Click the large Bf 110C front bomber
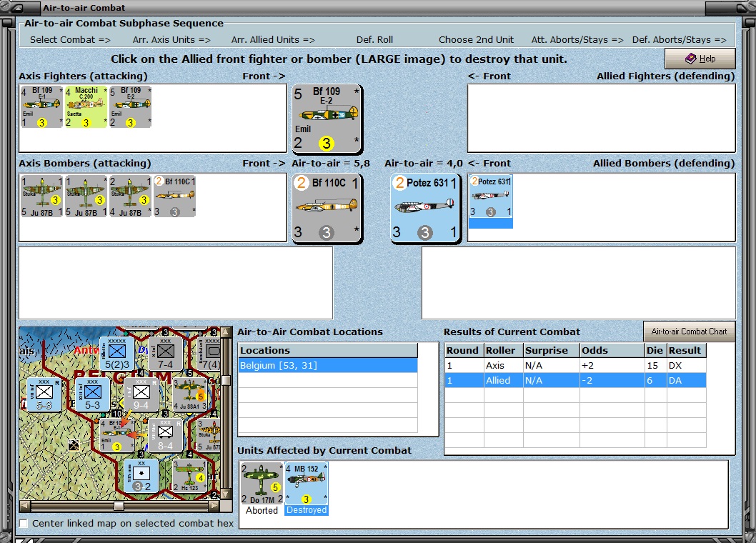Screen dimensions: 756x543 [327, 209]
